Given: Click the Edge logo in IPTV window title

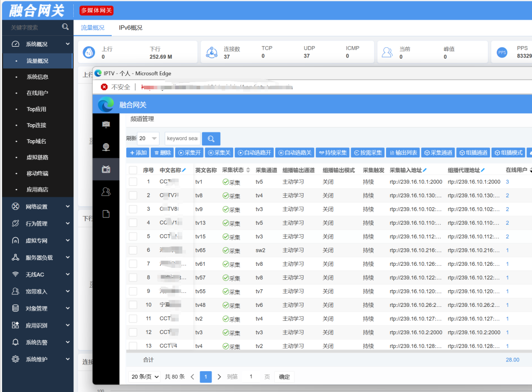Looking at the screenshot, I should (x=98, y=73).
